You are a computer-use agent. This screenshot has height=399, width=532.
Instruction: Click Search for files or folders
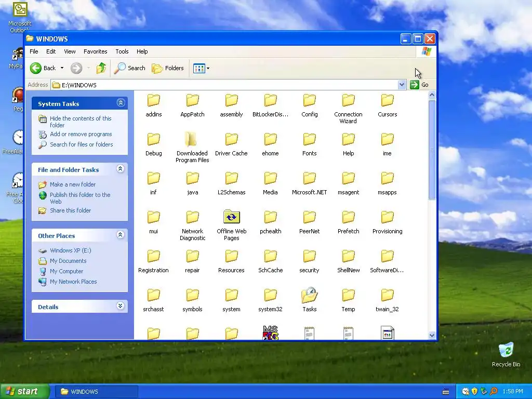(82, 144)
